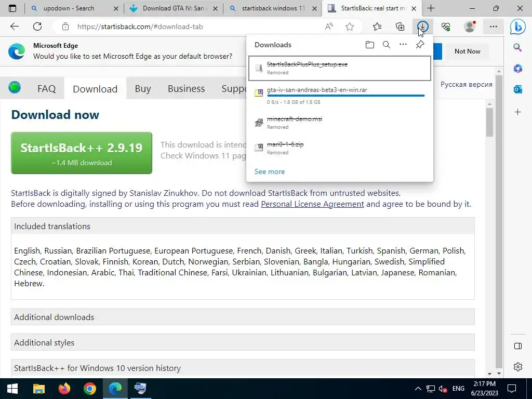Image resolution: width=532 pixels, height=399 pixels.
Task: Launch Chrome from the taskbar
Action: click(x=89, y=389)
